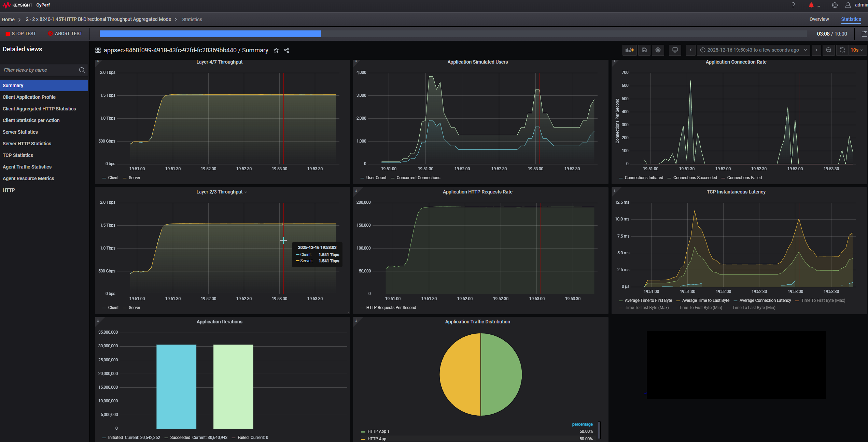Click the Save dashboard icon
Image resolution: width=868 pixels, height=442 pixels.
[644, 50]
